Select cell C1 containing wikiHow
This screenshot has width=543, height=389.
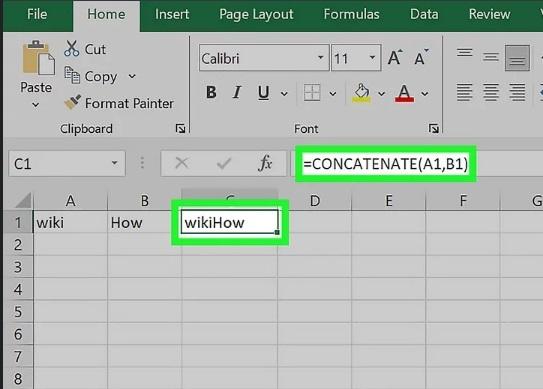coord(230,222)
